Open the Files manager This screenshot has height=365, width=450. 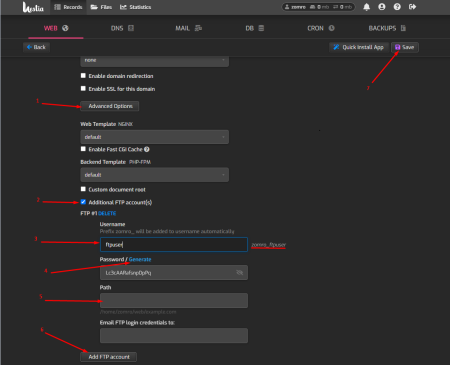tap(101, 7)
